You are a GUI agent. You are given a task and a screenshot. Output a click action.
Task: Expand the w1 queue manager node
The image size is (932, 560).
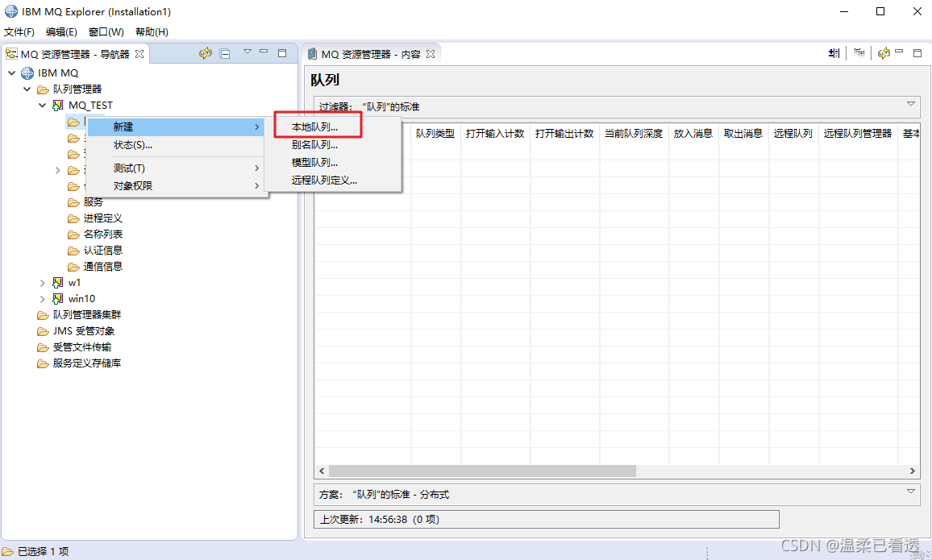[x=42, y=283]
